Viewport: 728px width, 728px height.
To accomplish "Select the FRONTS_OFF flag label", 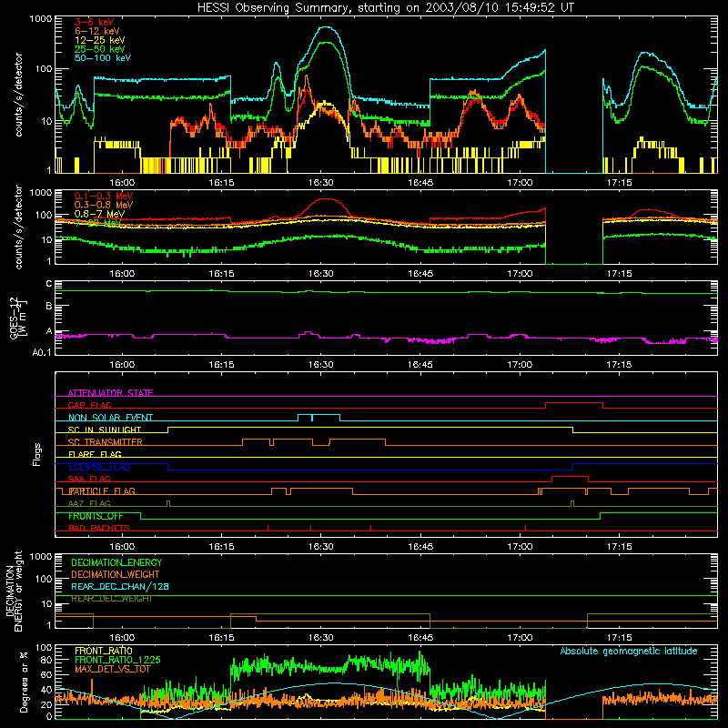I will click(96, 516).
